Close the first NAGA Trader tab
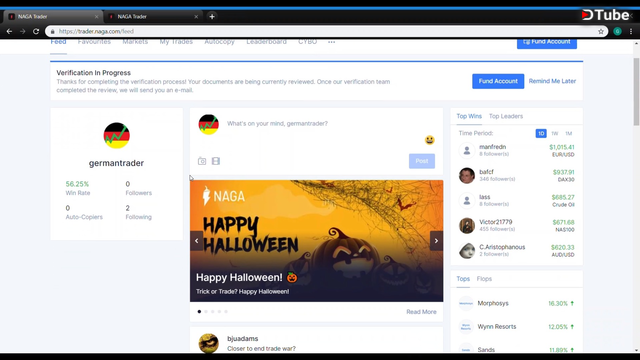The height and width of the screenshot is (360, 640). [x=96, y=17]
